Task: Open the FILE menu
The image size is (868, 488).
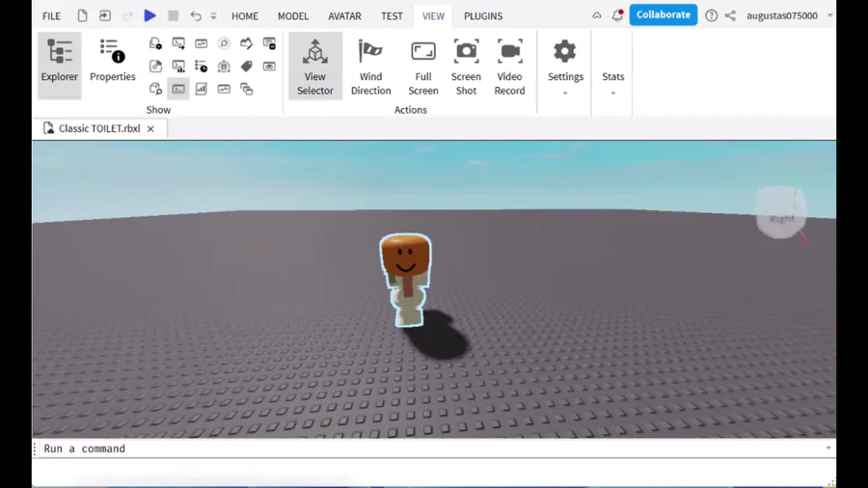Action: coord(51,16)
